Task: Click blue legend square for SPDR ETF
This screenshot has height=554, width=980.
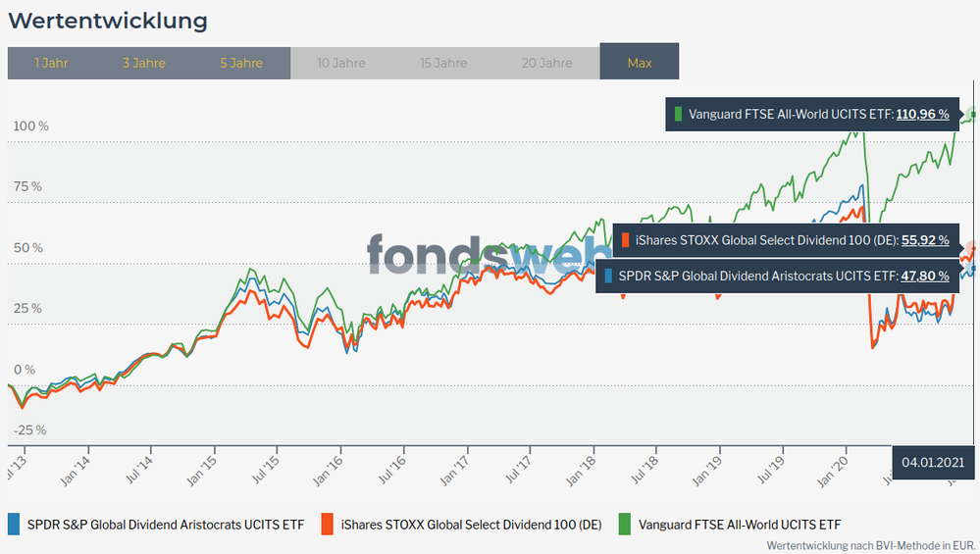Action: tap(14, 525)
